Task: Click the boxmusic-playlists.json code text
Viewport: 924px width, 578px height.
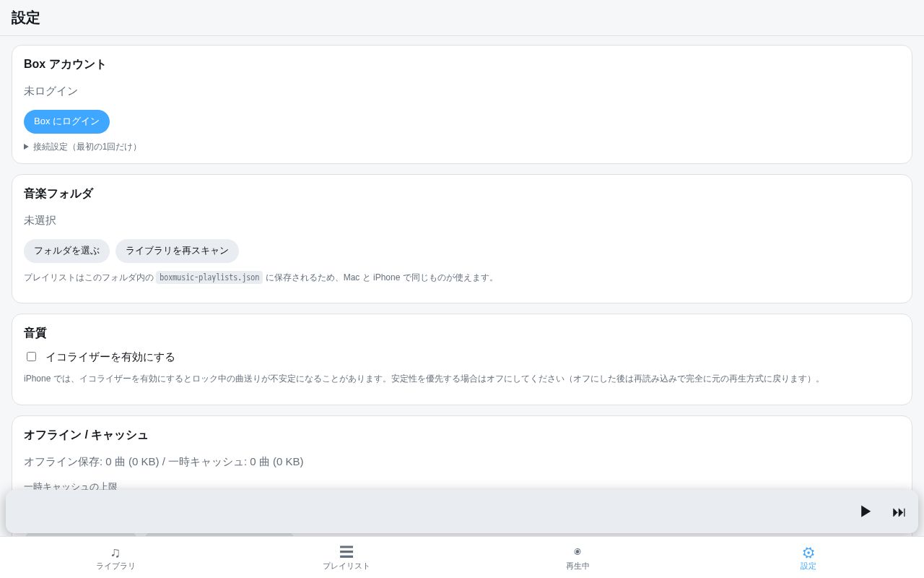Action: (x=209, y=277)
